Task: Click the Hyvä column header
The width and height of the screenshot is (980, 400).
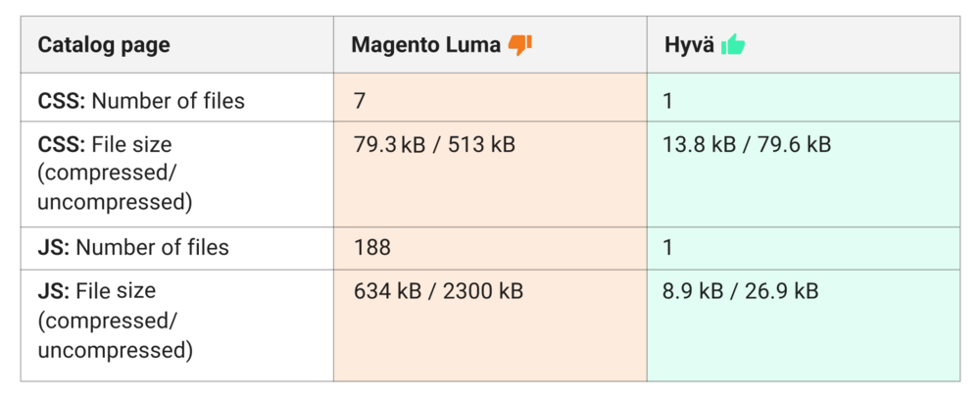Action: tap(689, 45)
